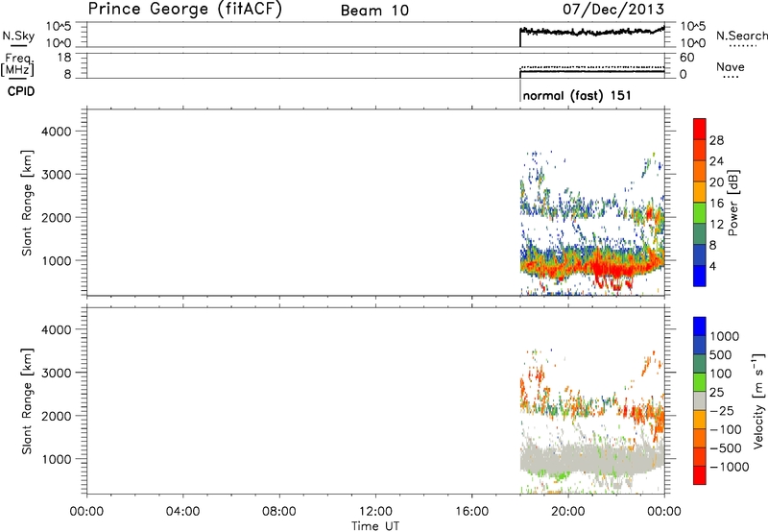Click the '12:00' time tick label
Image resolution: width=768 pixels, height=532 pixels.
coord(375,512)
